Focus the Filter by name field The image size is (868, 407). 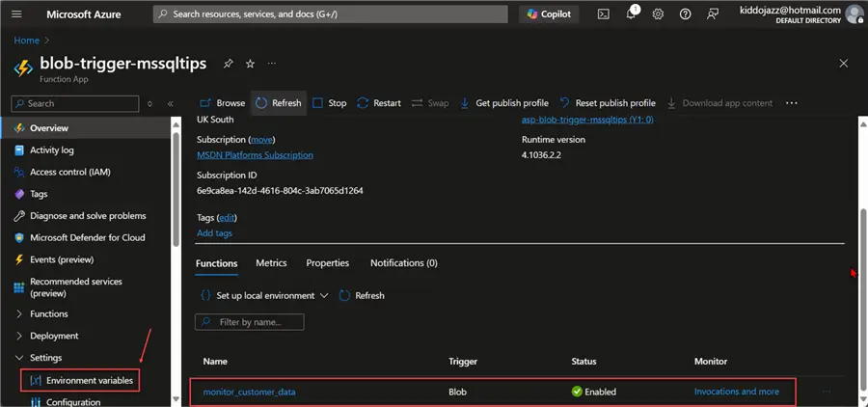[249, 322]
